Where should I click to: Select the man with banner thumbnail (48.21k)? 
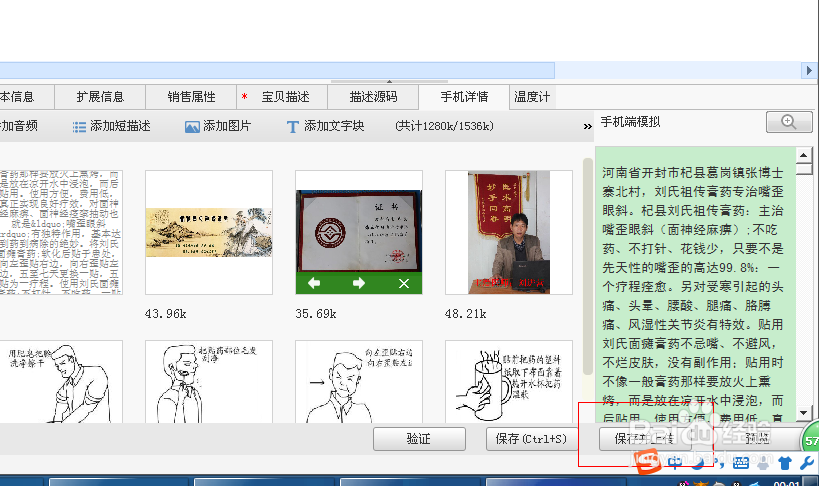[509, 233]
